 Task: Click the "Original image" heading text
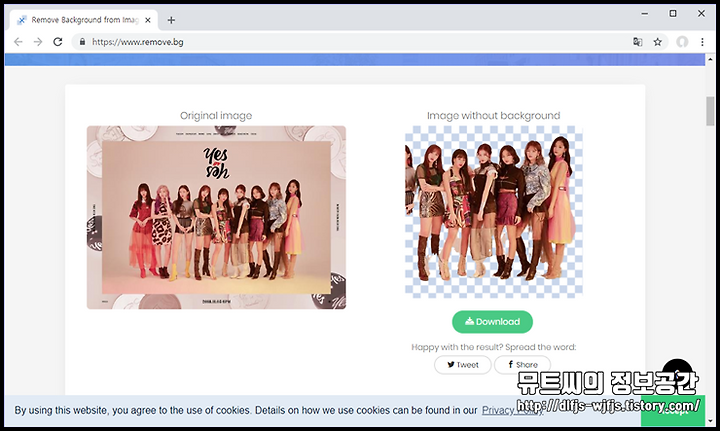[216, 116]
